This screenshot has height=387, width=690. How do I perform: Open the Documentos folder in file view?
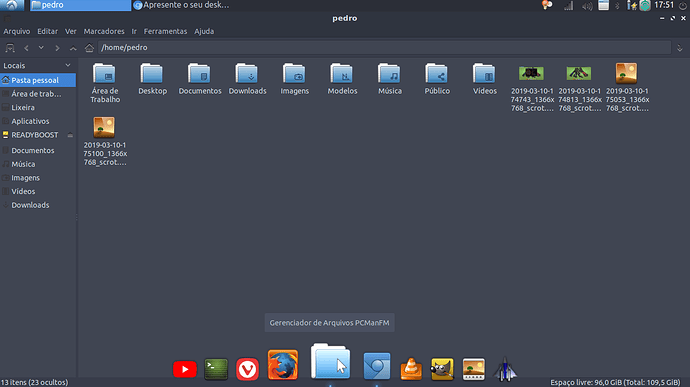pyautogui.click(x=200, y=79)
